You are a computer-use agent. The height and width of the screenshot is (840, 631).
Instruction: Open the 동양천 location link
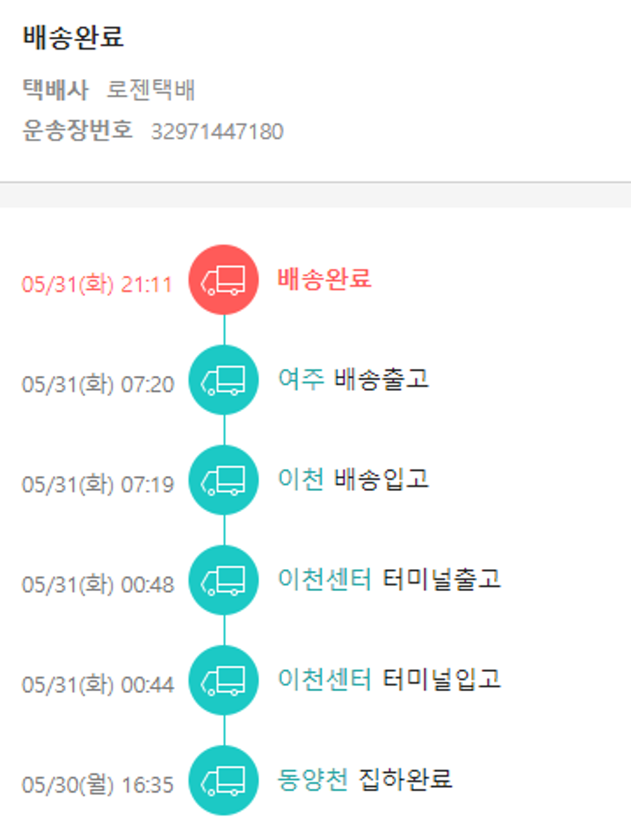click(312, 779)
